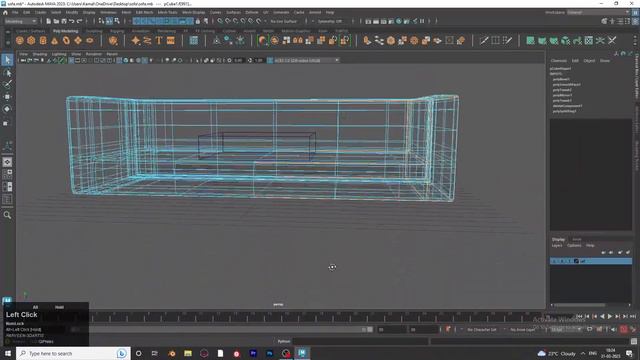Open the panel Shading menu
The image size is (640, 360).
coord(40,54)
